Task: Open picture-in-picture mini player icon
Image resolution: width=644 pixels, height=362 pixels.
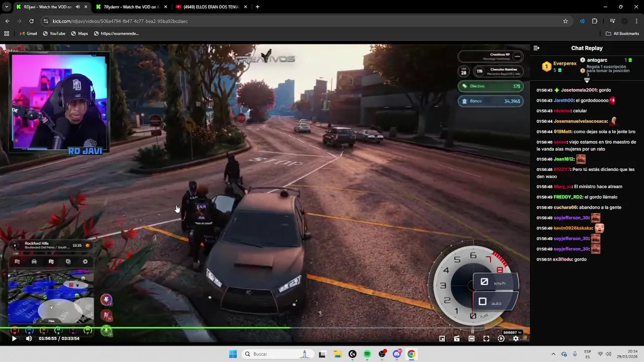Action: pyautogui.click(x=442, y=338)
